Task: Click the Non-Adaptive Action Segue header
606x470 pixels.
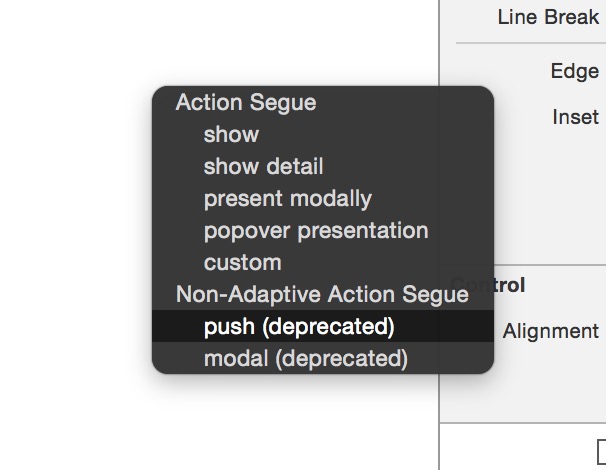Action: click(x=321, y=294)
